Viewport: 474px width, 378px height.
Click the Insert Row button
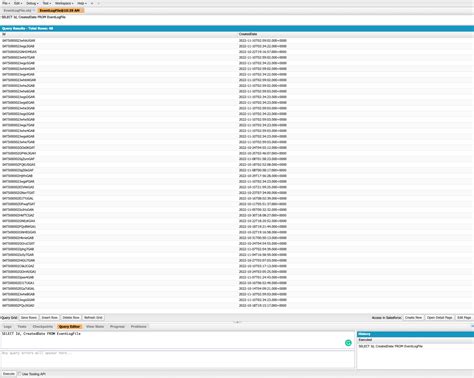click(50, 317)
